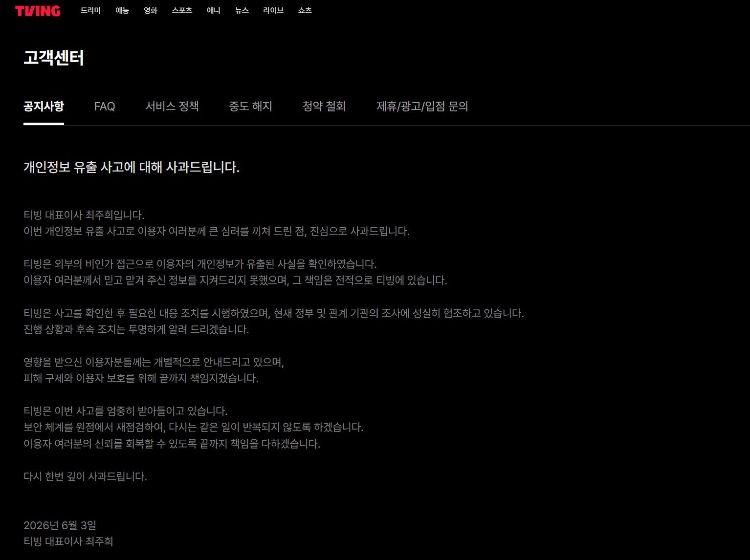Viewport: 750px width, 560px height.
Task: Click the line starting 티빙은 사고를 확인한 후
Action: [274, 313]
